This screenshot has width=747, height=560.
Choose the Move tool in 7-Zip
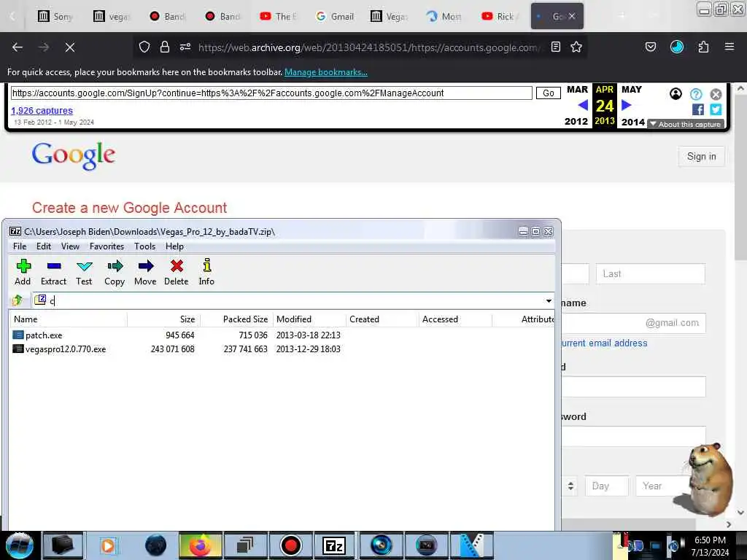[145, 273]
